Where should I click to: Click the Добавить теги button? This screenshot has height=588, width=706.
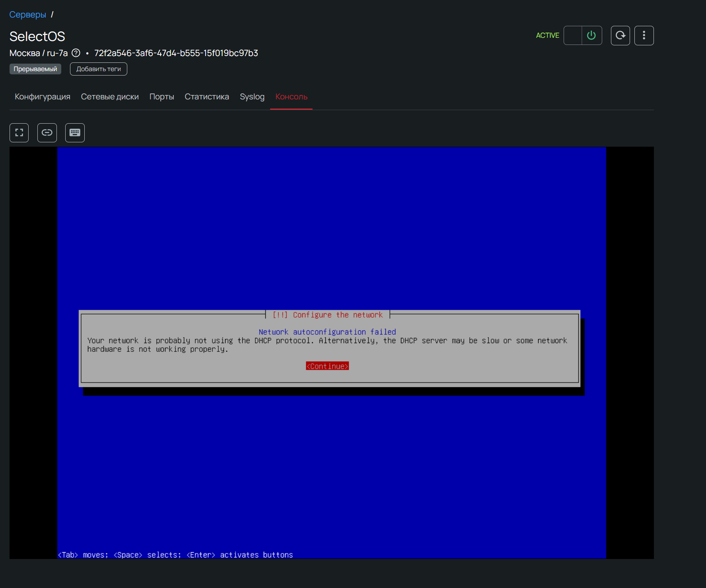99,69
